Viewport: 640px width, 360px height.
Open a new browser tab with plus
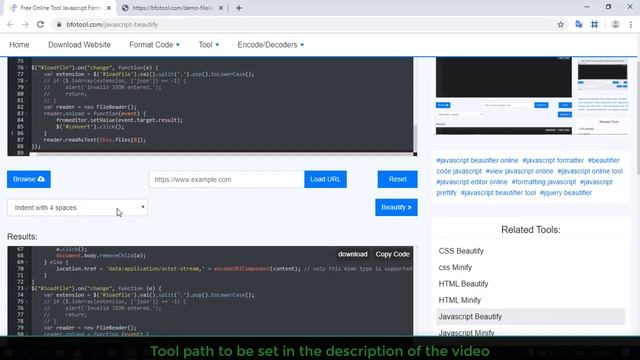[x=239, y=8]
